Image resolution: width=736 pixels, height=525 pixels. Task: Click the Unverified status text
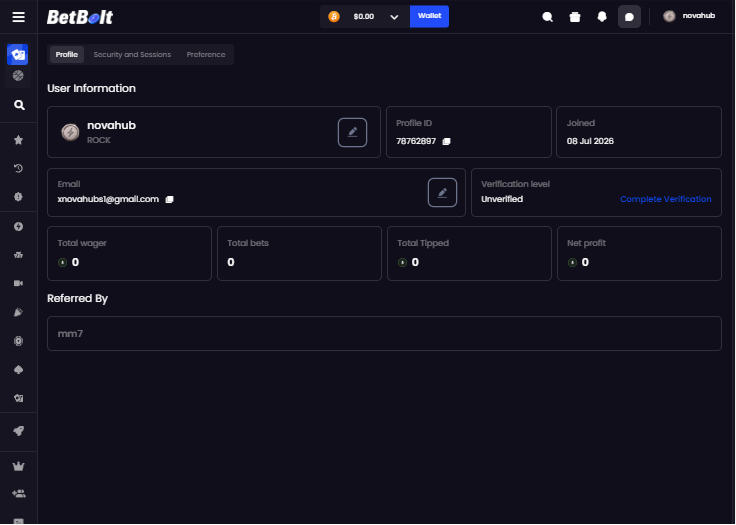502,199
